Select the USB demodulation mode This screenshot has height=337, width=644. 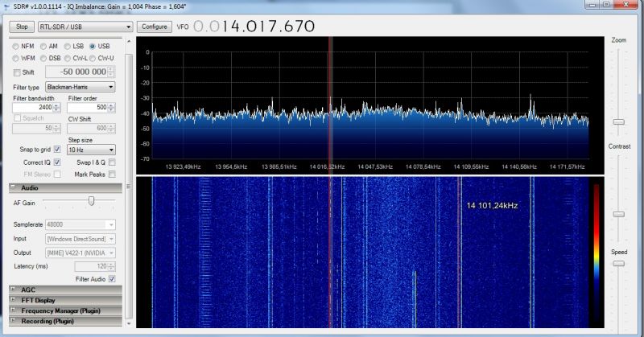coord(93,47)
